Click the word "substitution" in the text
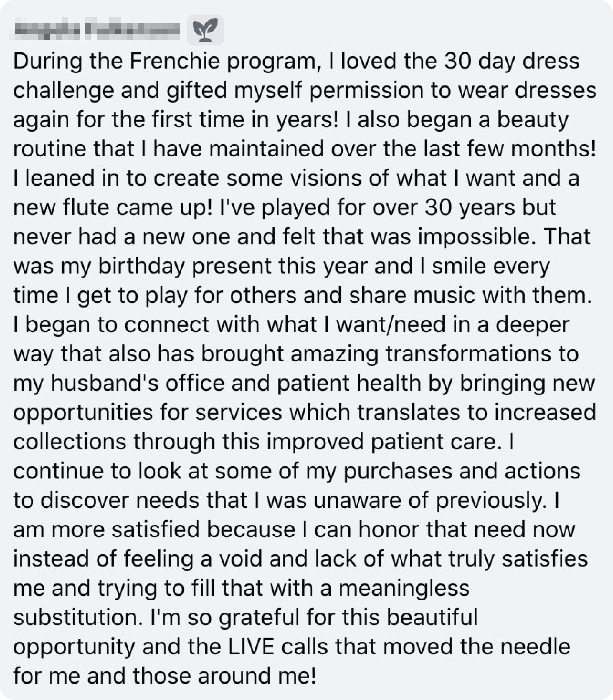 [x=78, y=618]
